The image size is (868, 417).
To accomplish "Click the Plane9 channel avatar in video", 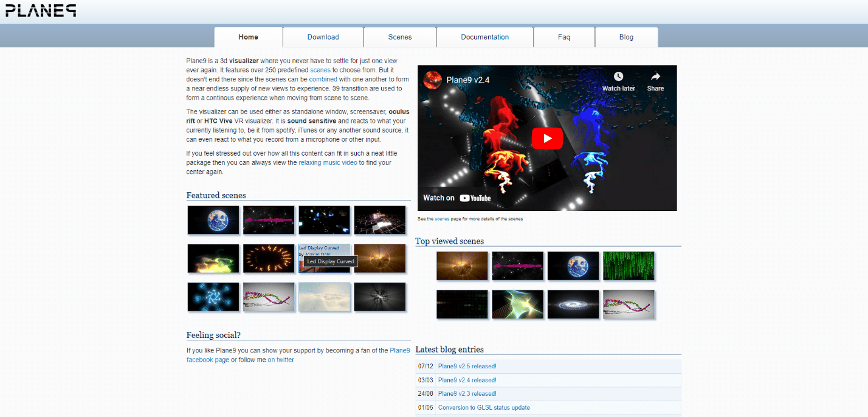I will point(432,80).
